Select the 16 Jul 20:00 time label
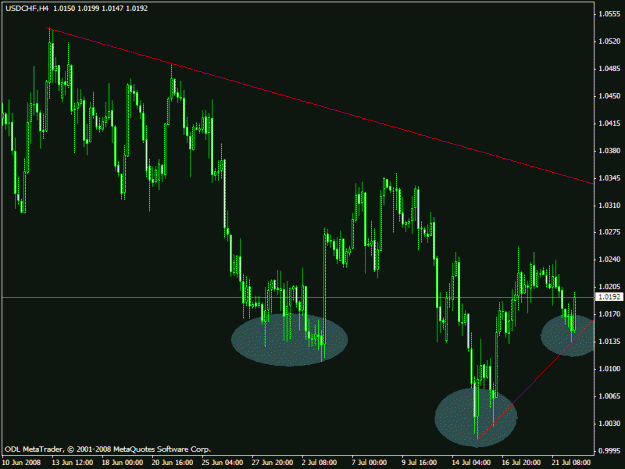Viewport: 625px width, 469px height. (521, 463)
